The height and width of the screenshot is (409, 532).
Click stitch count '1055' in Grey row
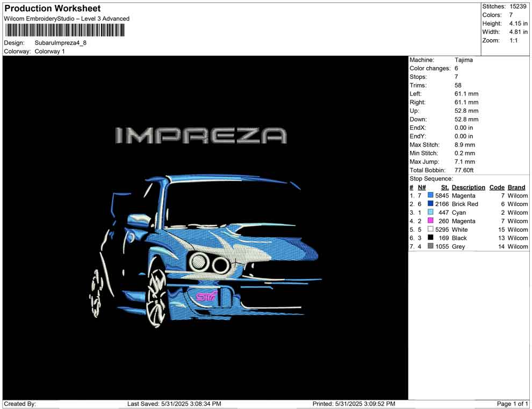[x=442, y=246]
